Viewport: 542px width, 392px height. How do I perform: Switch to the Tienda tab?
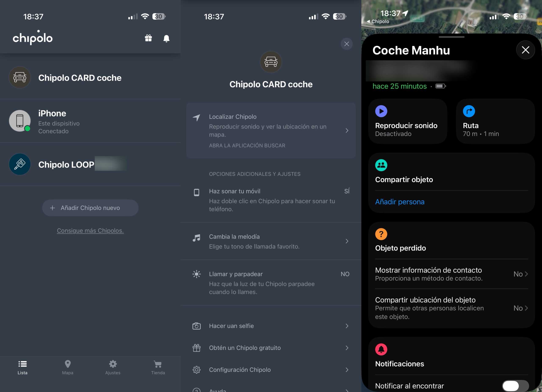tap(158, 368)
